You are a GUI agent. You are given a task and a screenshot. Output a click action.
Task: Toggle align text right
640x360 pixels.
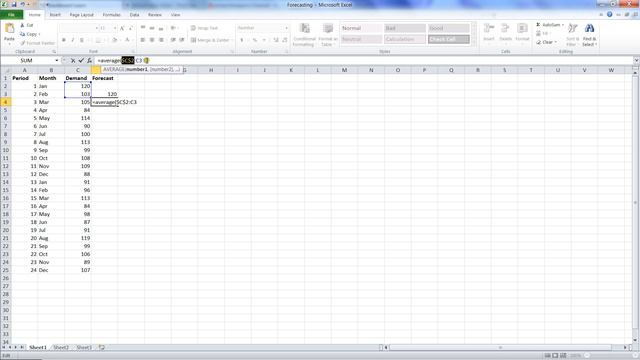(x=161, y=40)
